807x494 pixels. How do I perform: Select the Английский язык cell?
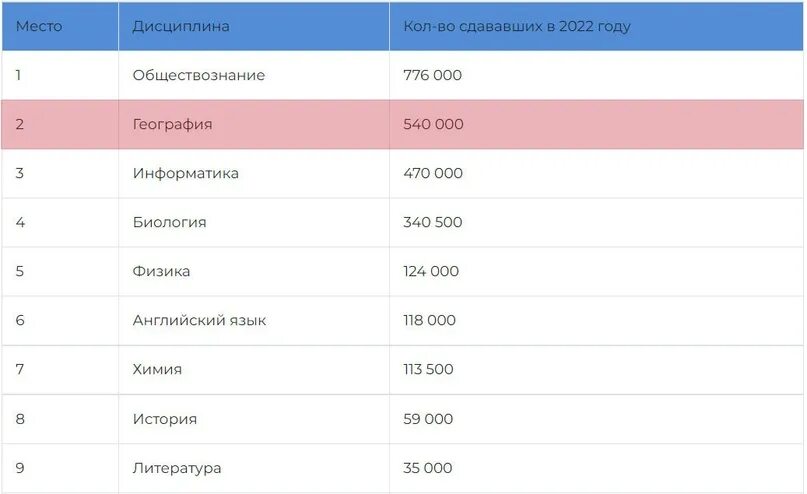point(254,321)
